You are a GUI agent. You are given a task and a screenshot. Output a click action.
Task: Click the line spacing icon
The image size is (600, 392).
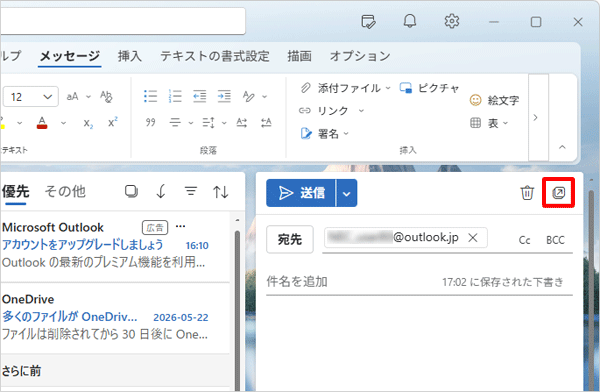tap(209, 122)
